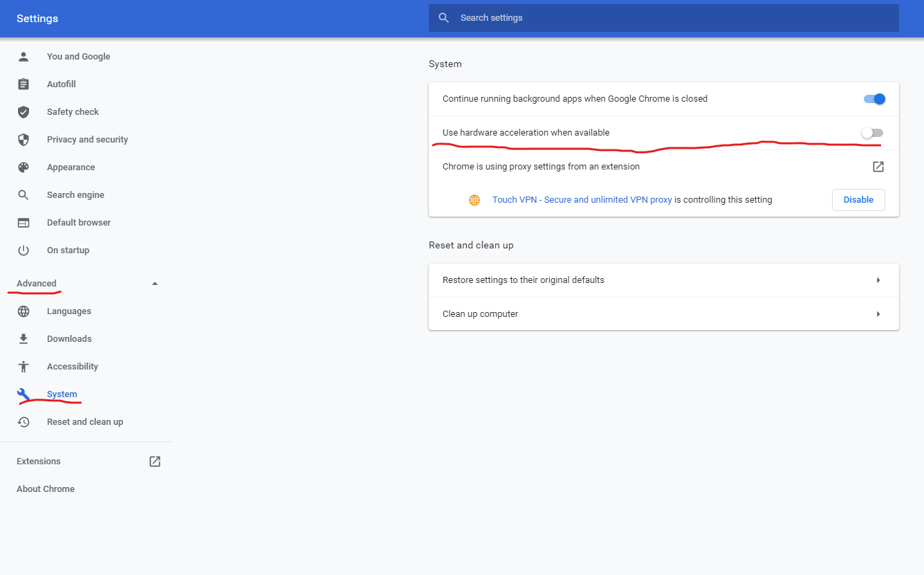Disable the Touch VPN proxy extension
This screenshot has width=924, height=575.
(x=858, y=200)
